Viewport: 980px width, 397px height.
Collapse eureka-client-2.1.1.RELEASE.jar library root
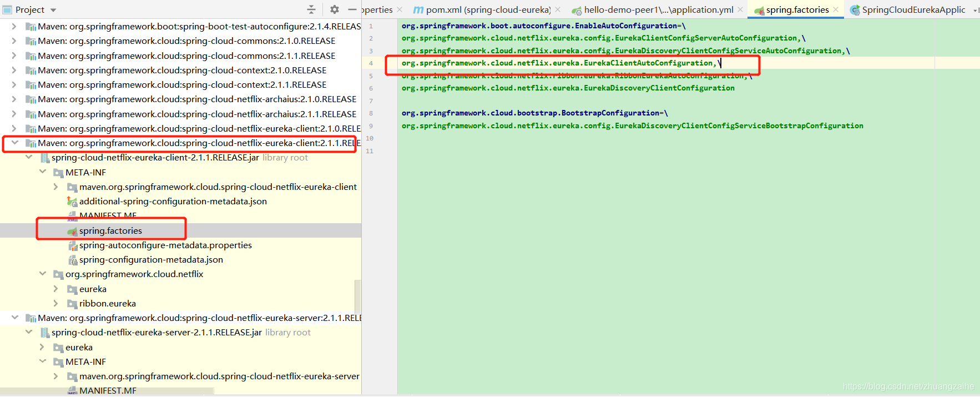29,157
